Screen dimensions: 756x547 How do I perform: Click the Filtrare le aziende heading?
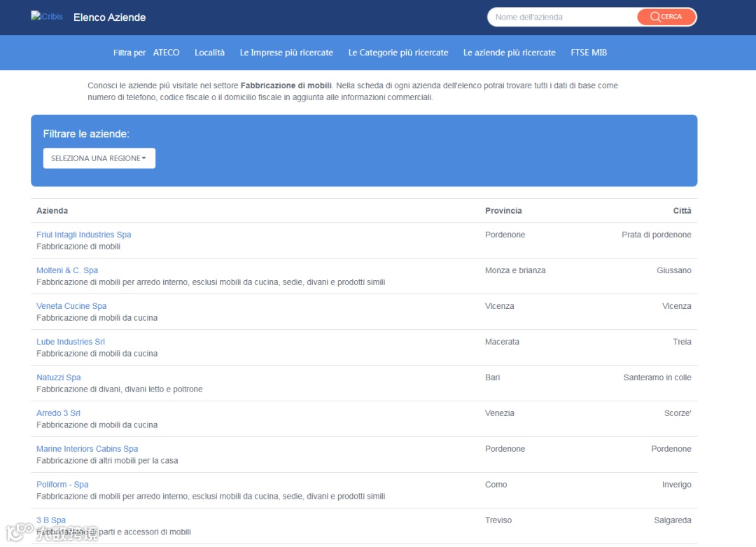click(86, 134)
